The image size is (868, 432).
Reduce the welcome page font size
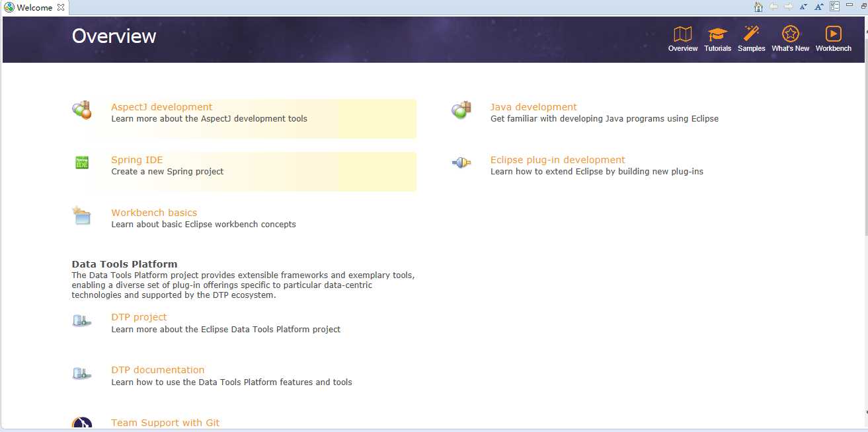coord(803,7)
